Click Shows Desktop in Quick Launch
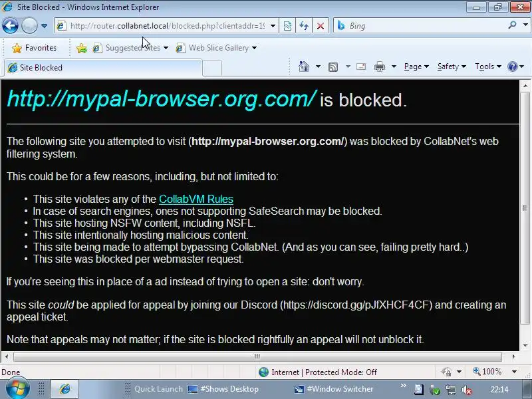This screenshot has width=532, height=399. coord(223,389)
